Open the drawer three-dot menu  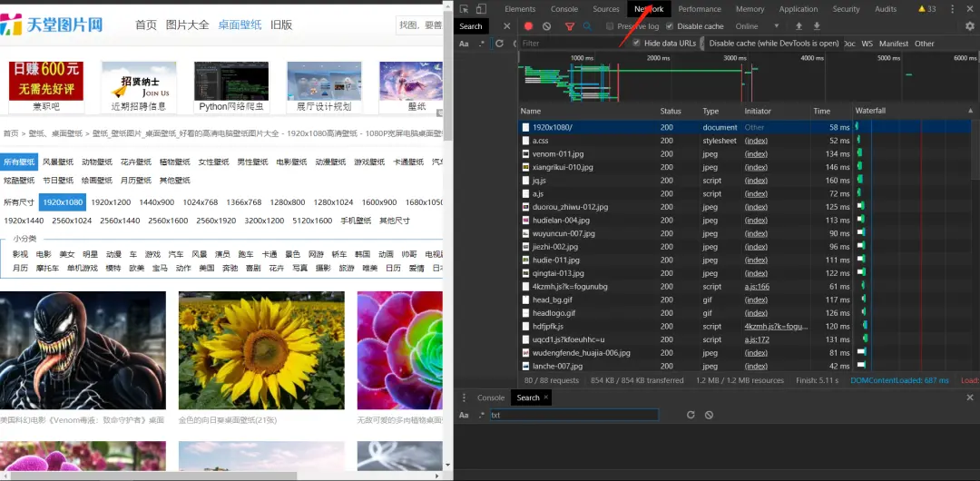click(464, 398)
